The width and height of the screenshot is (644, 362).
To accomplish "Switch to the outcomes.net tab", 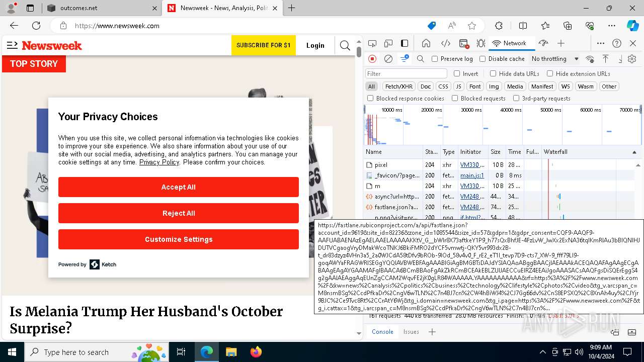I will 103,8.
